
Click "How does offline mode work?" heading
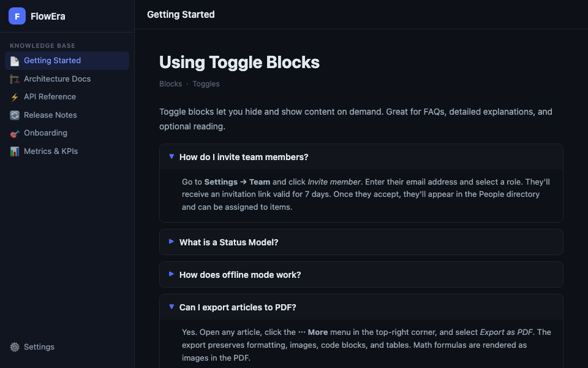coord(240,275)
